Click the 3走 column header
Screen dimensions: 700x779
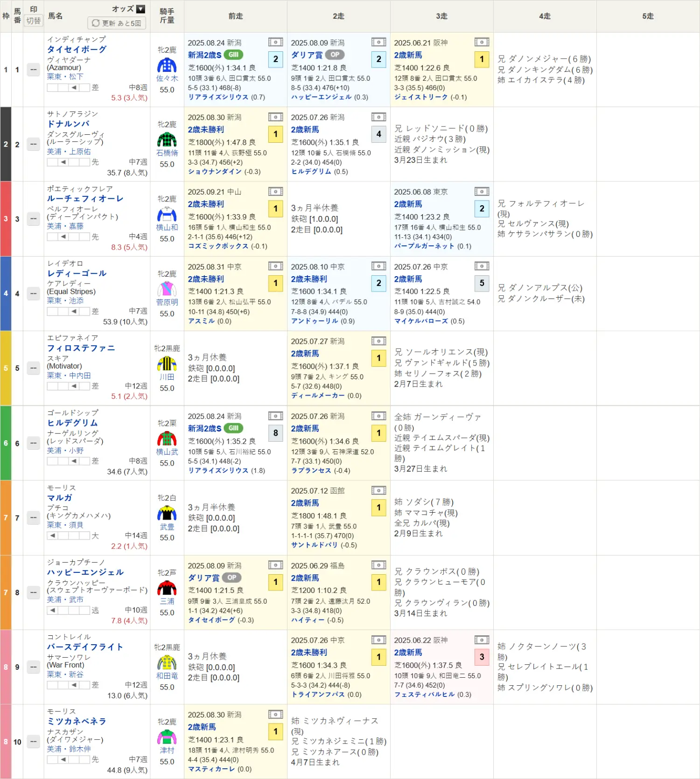(x=441, y=16)
